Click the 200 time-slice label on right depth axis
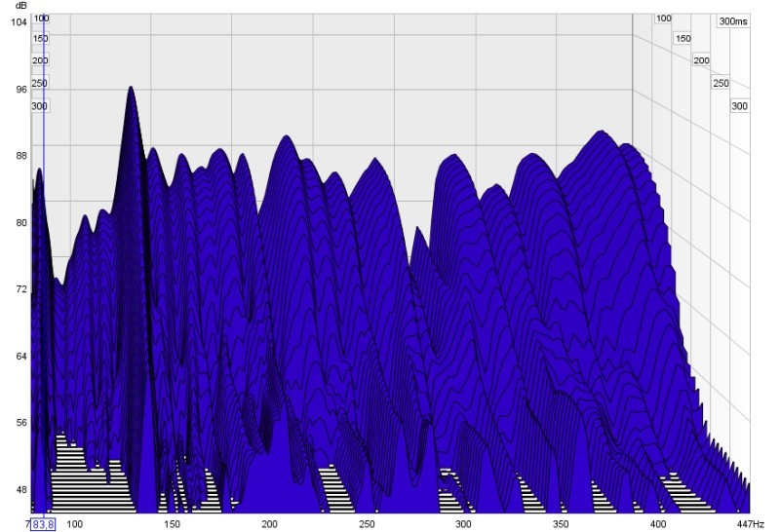The width and height of the screenshot is (780, 532). coord(701,60)
